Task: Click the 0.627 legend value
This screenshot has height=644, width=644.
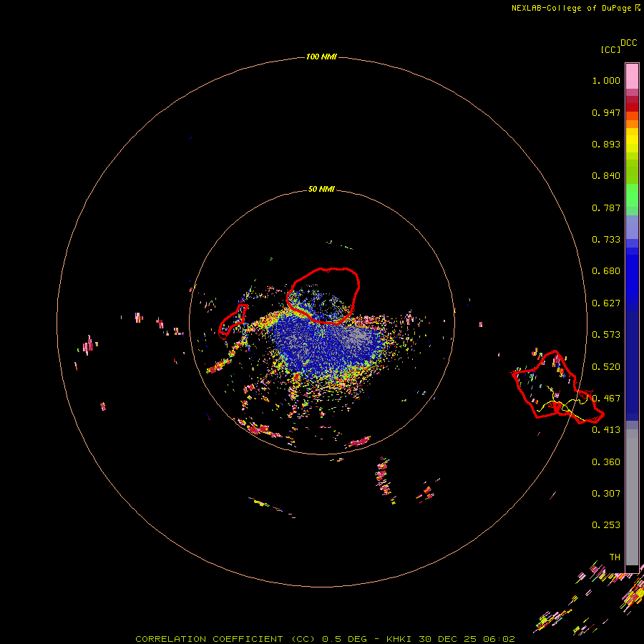Action: [x=606, y=303]
